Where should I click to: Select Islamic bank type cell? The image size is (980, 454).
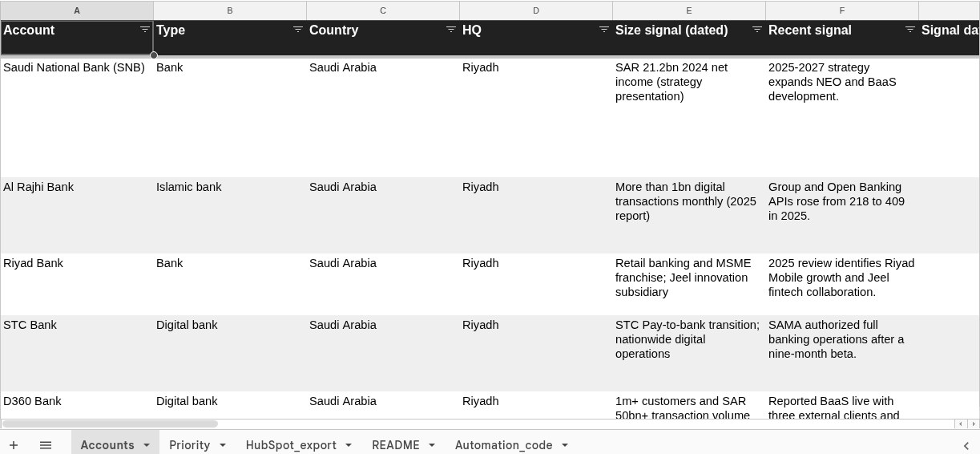click(x=230, y=216)
